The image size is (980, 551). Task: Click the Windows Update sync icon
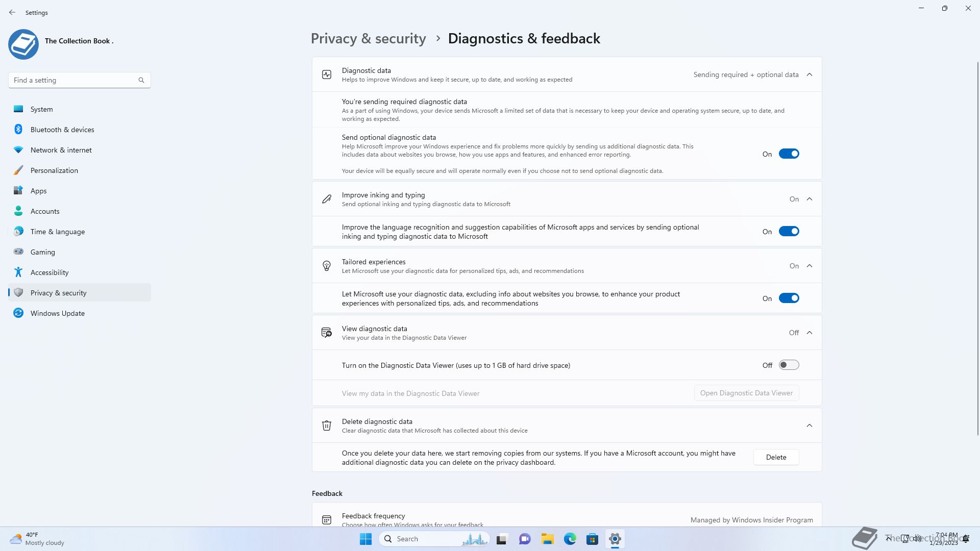18,313
